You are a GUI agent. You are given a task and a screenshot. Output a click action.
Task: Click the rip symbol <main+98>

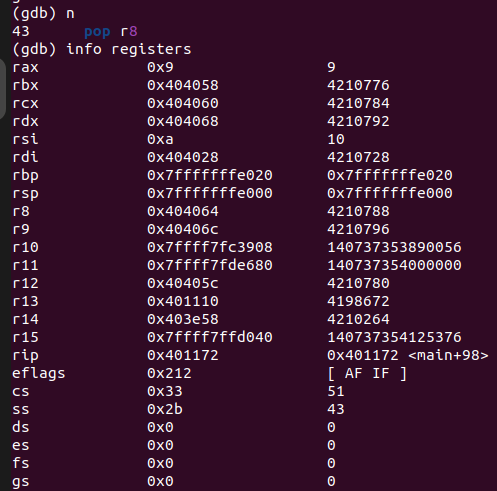click(x=448, y=355)
